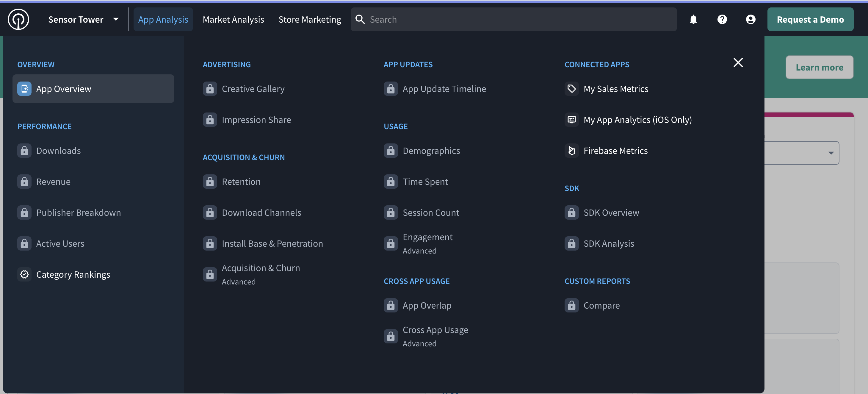Viewport: 868px width, 394px height.
Task: Open the user account profile icon
Action: coord(751,20)
